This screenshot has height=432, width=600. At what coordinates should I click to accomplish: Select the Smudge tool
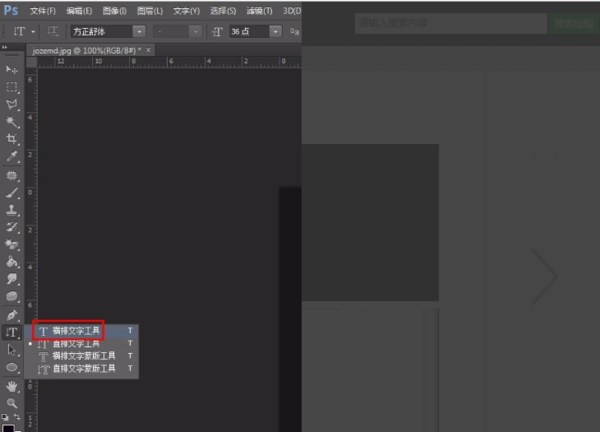(x=11, y=279)
